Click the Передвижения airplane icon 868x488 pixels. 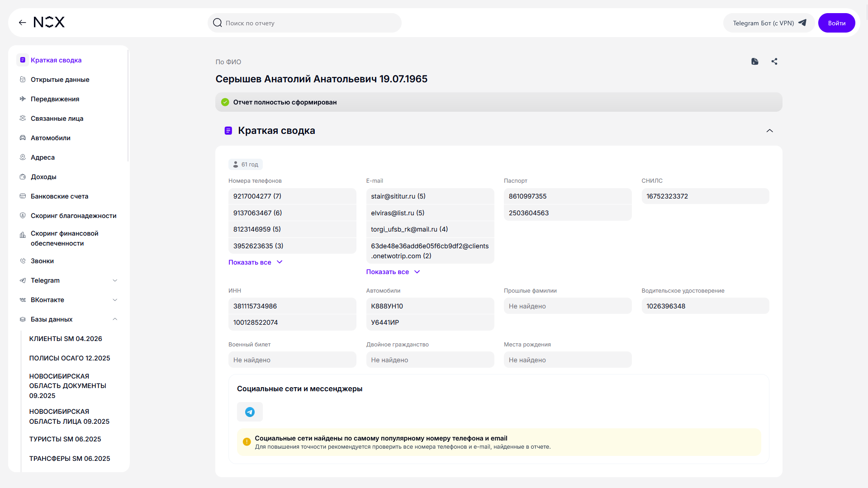click(23, 99)
